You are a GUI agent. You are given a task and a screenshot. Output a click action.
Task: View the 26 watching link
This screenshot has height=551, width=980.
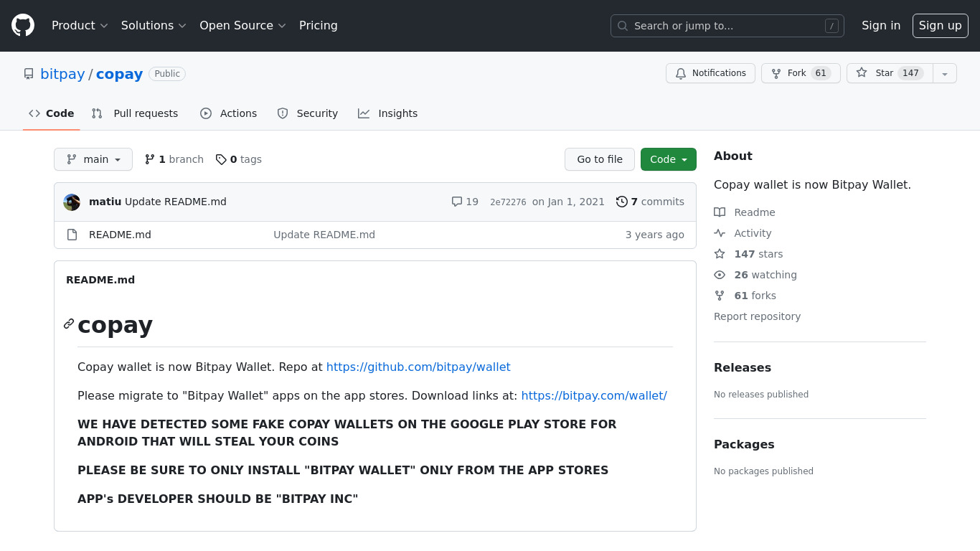[755, 275]
